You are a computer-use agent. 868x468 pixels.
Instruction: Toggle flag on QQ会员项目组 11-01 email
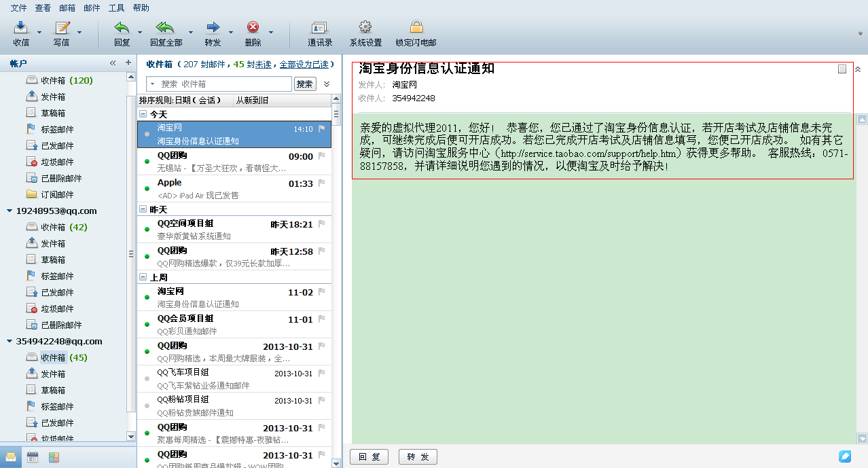pos(322,319)
